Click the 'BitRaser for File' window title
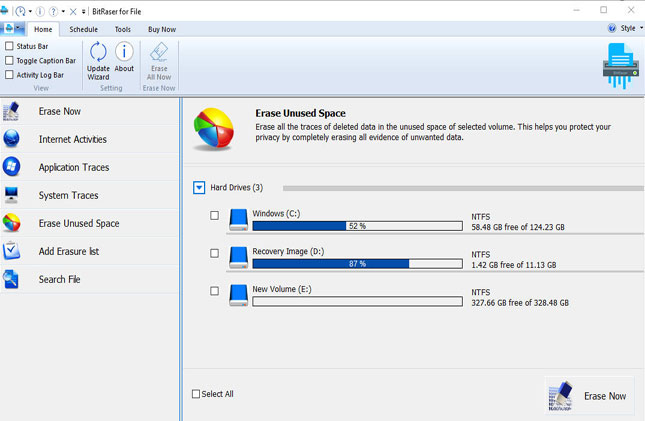The width and height of the screenshot is (645, 421). click(116, 12)
